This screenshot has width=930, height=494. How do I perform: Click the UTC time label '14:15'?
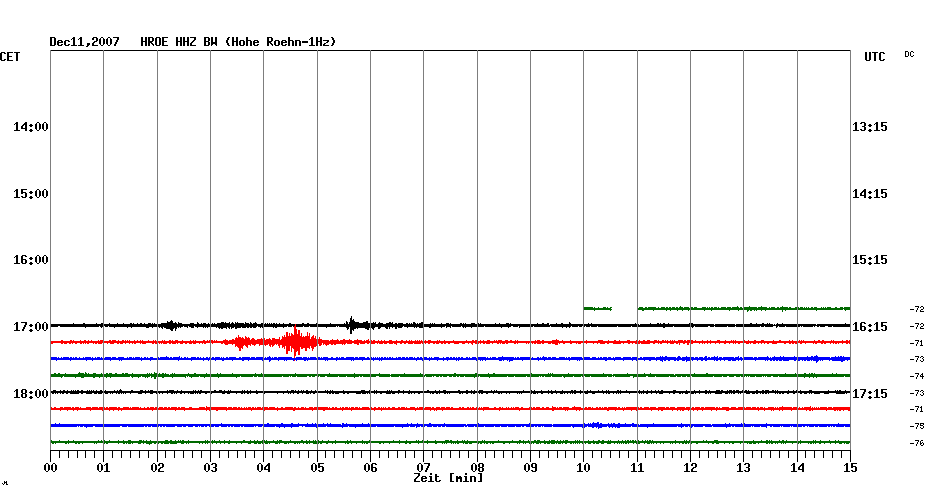[x=870, y=194]
